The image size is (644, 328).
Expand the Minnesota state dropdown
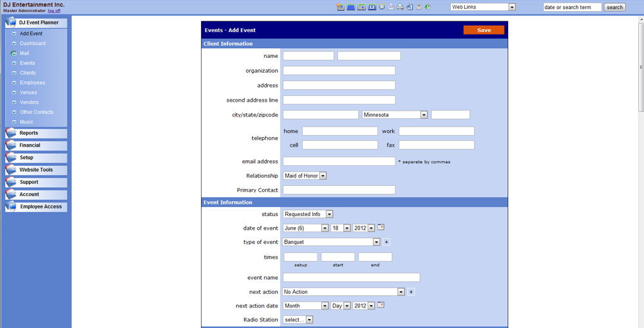pyautogui.click(x=424, y=115)
